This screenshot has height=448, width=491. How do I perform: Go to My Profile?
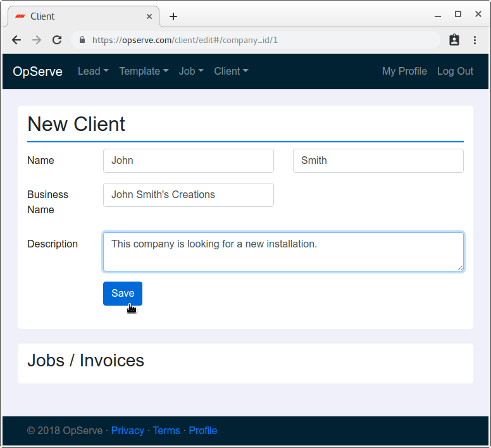pyautogui.click(x=404, y=71)
